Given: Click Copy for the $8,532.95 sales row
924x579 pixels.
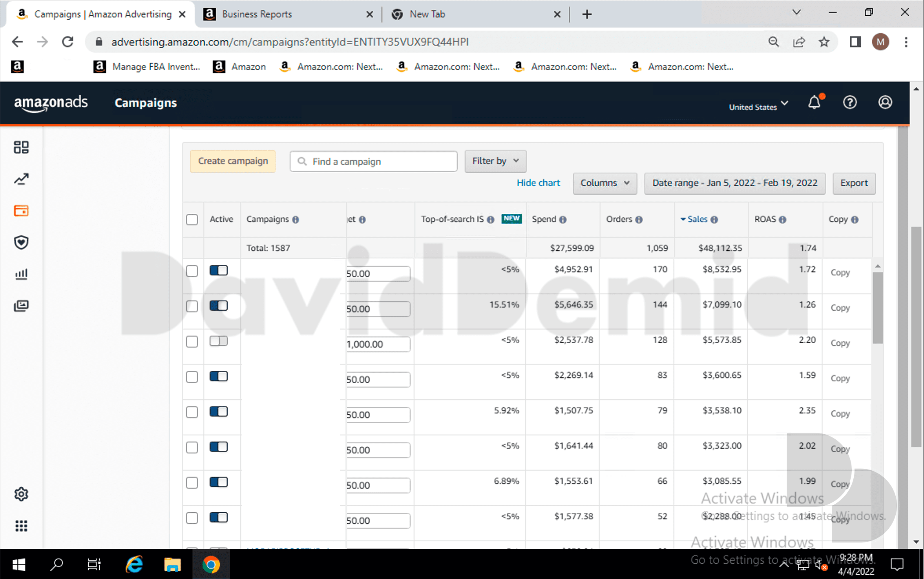Looking at the screenshot, I should click(840, 273).
